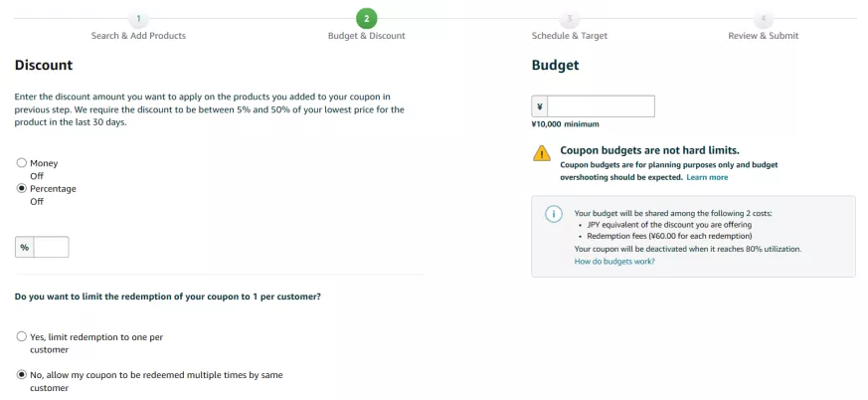Select the Money Off radio option
The image size is (868, 400).
tap(22, 163)
